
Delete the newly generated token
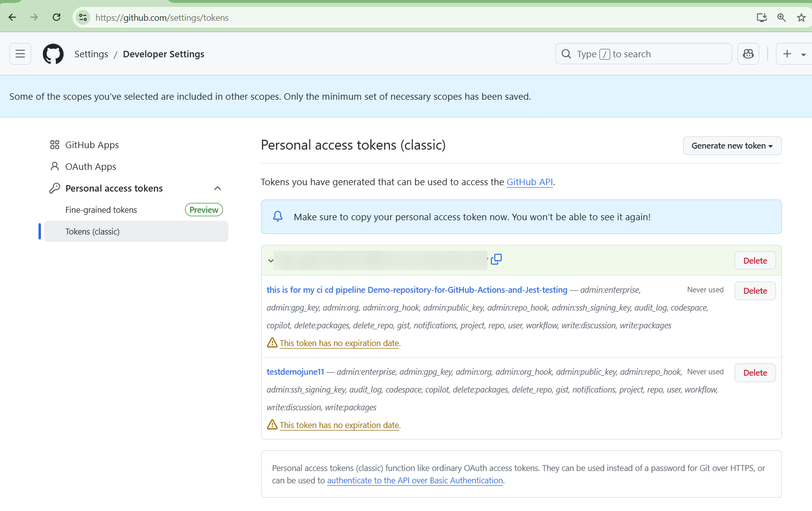click(755, 261)
